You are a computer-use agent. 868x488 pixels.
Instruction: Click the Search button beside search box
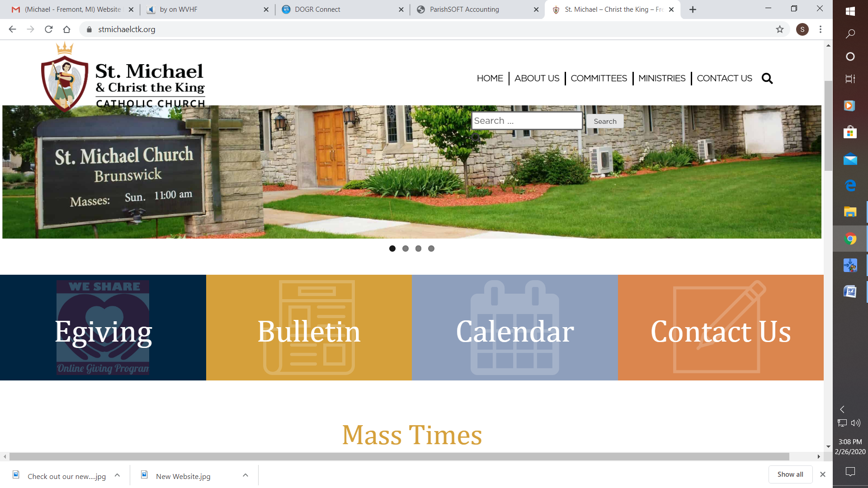click(x=605, y=121)
